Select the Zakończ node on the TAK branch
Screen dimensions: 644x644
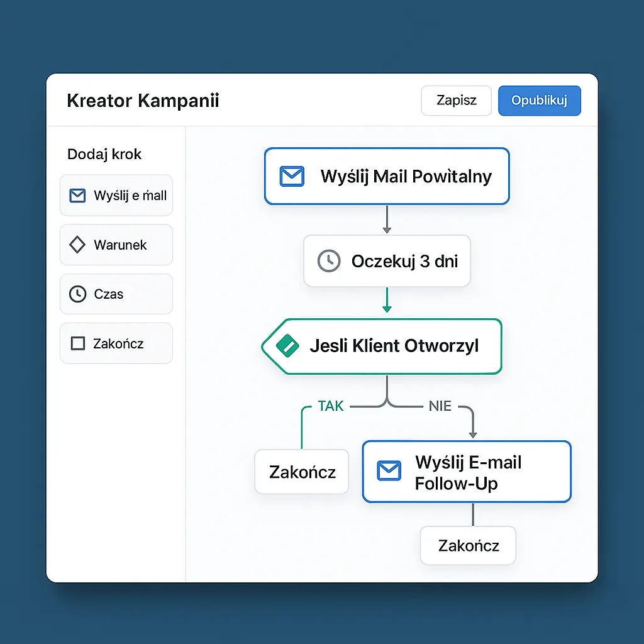(301, 470)
